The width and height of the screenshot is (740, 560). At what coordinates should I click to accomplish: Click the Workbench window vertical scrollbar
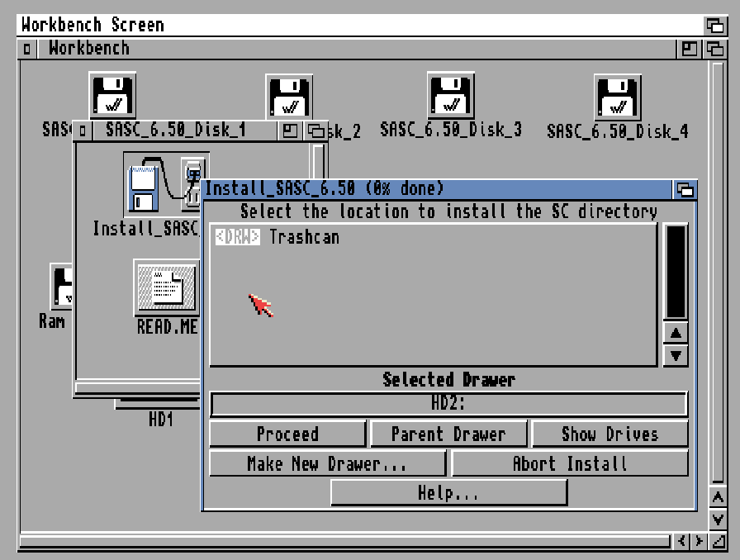[x=718, y=272]
